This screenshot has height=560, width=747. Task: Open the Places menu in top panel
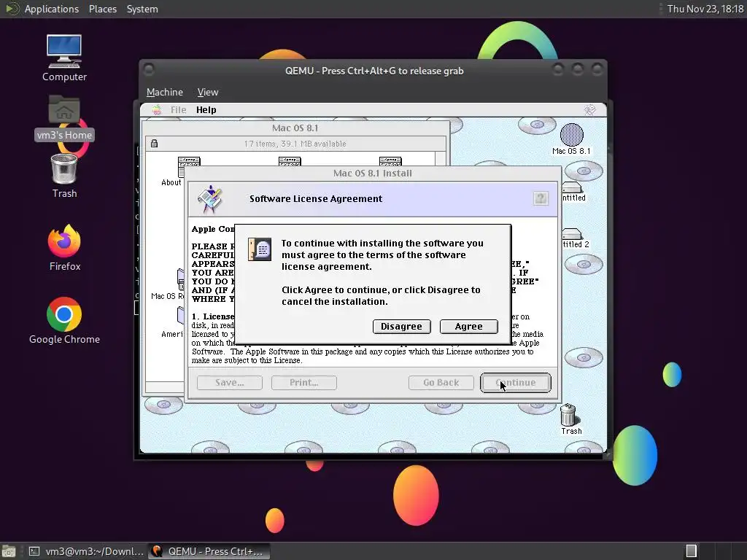[x=102, y=9]
